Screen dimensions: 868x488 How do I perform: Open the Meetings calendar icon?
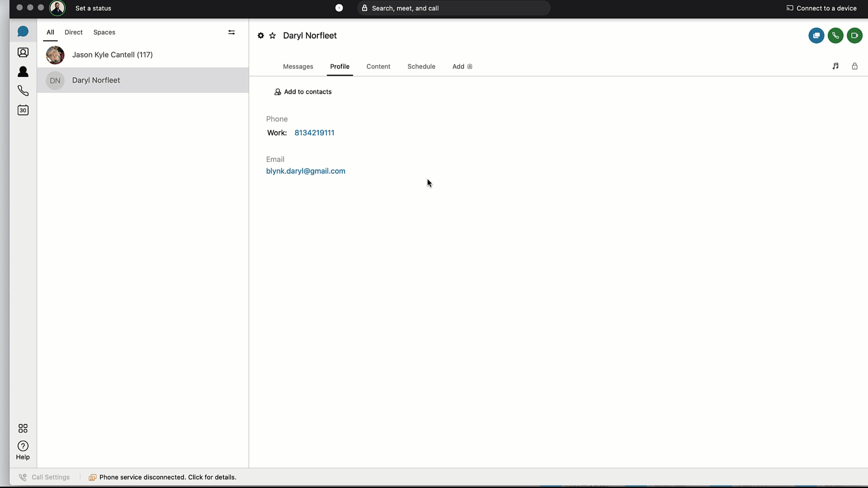pos(23,110)
